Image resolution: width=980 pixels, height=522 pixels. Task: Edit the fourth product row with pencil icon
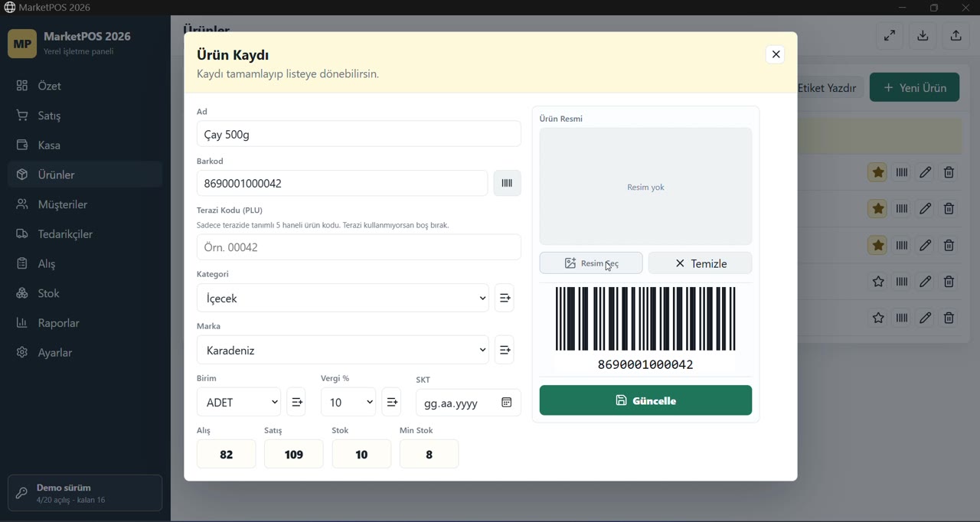pyautogui.click(x=926, y=282)
